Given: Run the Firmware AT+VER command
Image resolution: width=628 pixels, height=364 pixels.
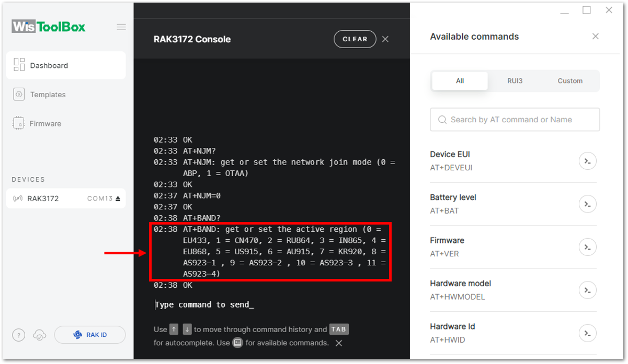Looking at the screenshot, I should [x=588, y=247].
